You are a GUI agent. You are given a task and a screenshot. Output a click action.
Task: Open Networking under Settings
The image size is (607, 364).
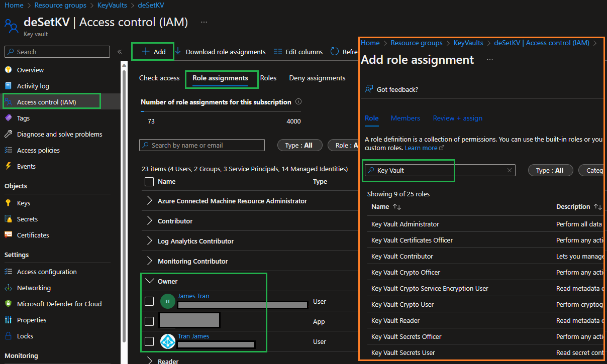[34, 288]
